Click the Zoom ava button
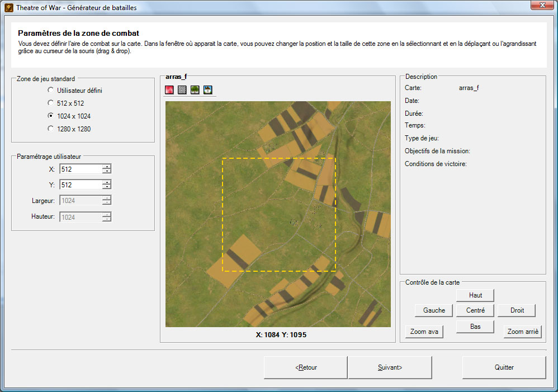Screen dimensions: 558x392 click(424, 332)
